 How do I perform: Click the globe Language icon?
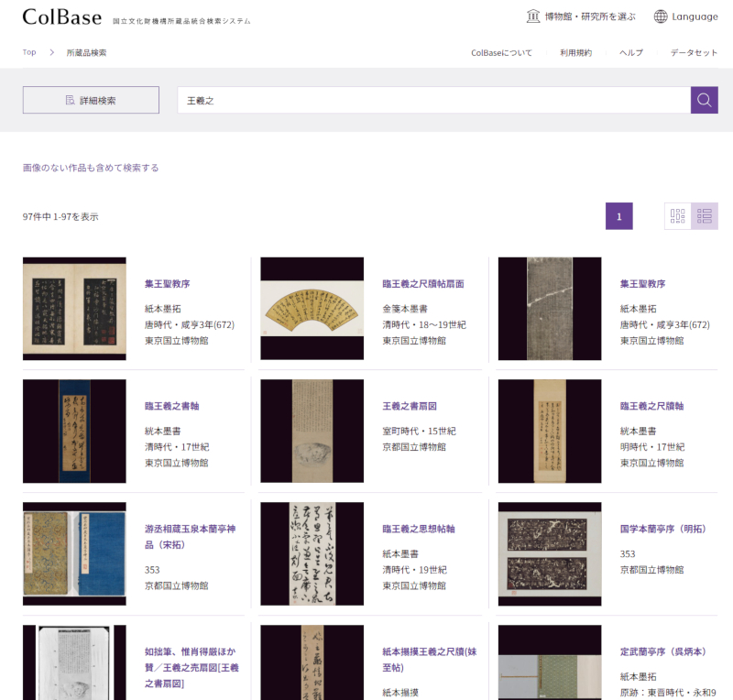[x=660, y=16]
